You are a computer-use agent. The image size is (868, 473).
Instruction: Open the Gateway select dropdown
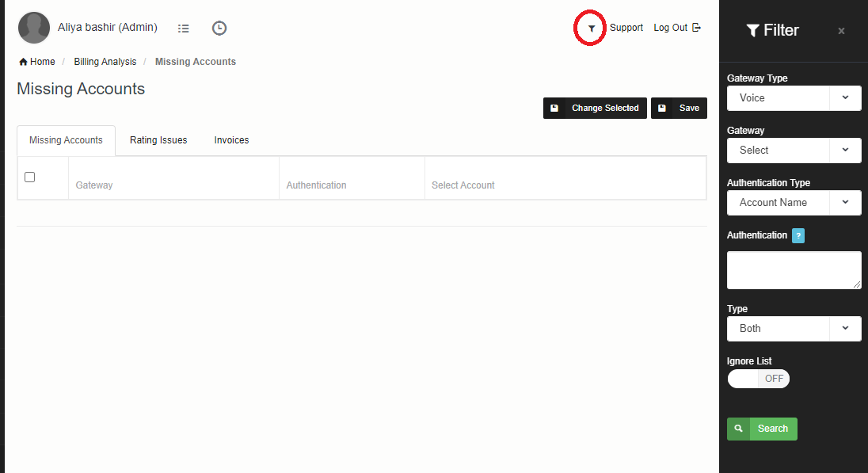click(x=794, y=151)
